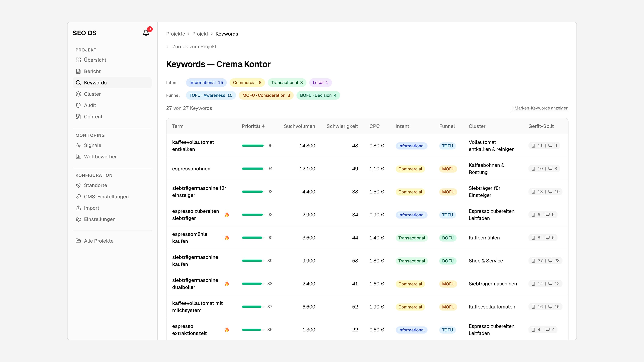Click the Einstellungen gear icon
This screenshot has width=644, height=362.
[78, 219]
